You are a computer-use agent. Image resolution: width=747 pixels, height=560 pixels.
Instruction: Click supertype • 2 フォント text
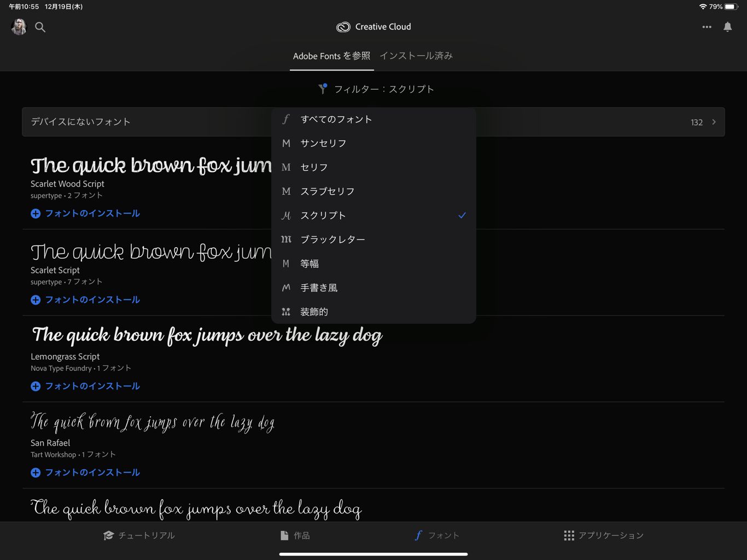[67, 196]
